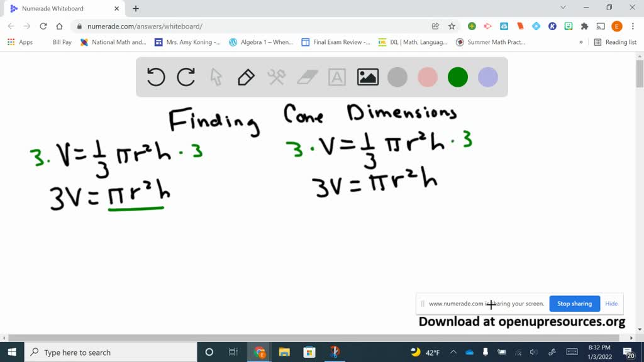Pick the pink color swatch

point(428,77)
